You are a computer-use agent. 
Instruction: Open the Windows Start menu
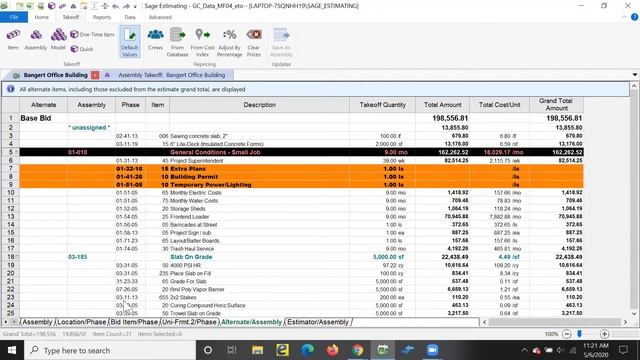tap(12, 350)
